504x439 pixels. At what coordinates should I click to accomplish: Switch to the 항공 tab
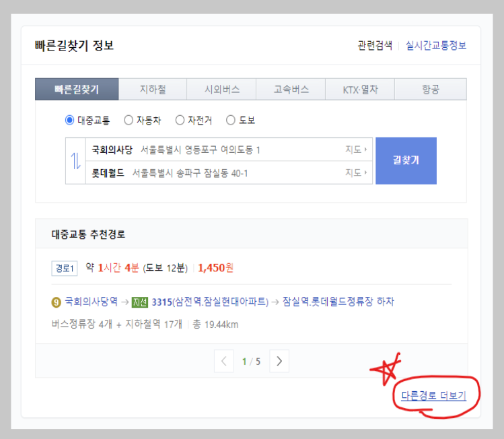(431, 89)
